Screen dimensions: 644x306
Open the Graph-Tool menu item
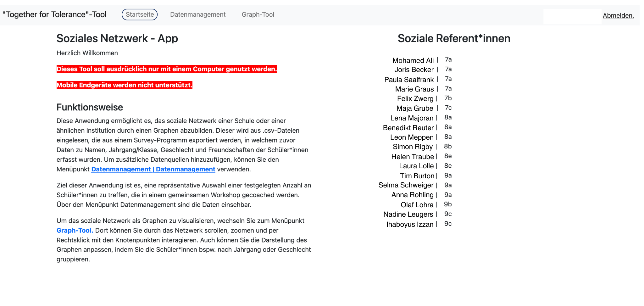pos(258,14)
